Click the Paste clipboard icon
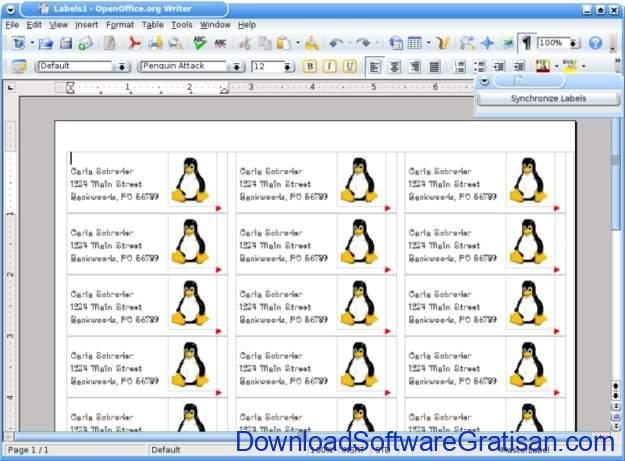Screen dimensions: 625x461 pos(283,43)
